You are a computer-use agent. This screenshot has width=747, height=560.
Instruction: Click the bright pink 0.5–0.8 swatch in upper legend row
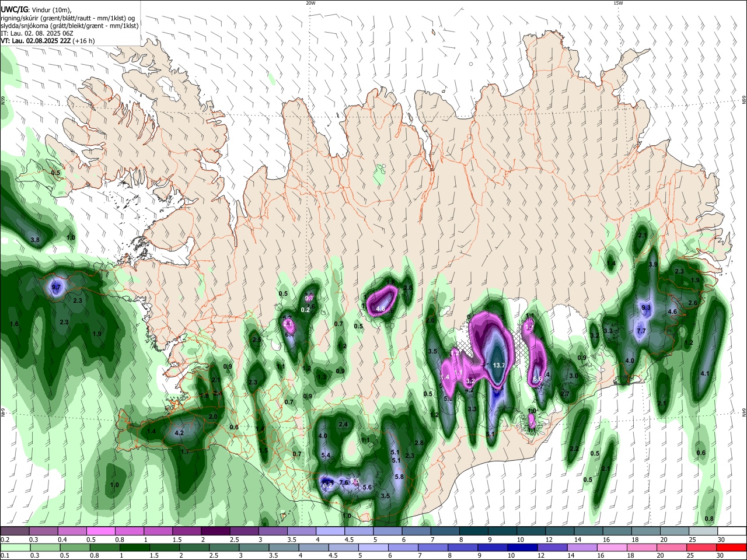(x=100, y=531)
